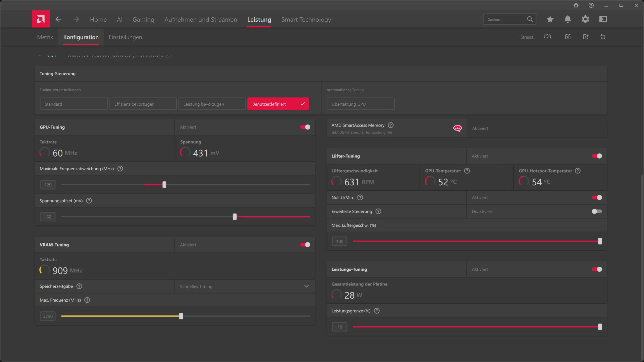644x362 pixels.
Task: Select the Leistung tab
Action: click(259, 19)
